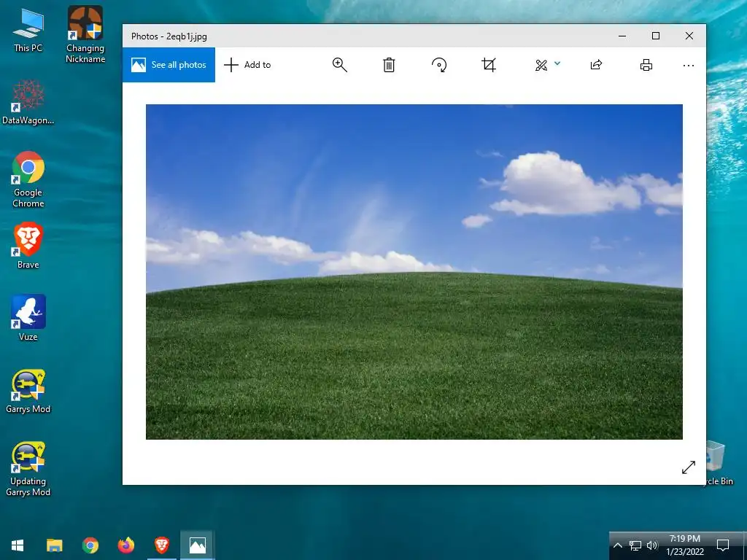Print the photo using printer icon
This screenshot has height=560, width=747.
coord(646,65)
